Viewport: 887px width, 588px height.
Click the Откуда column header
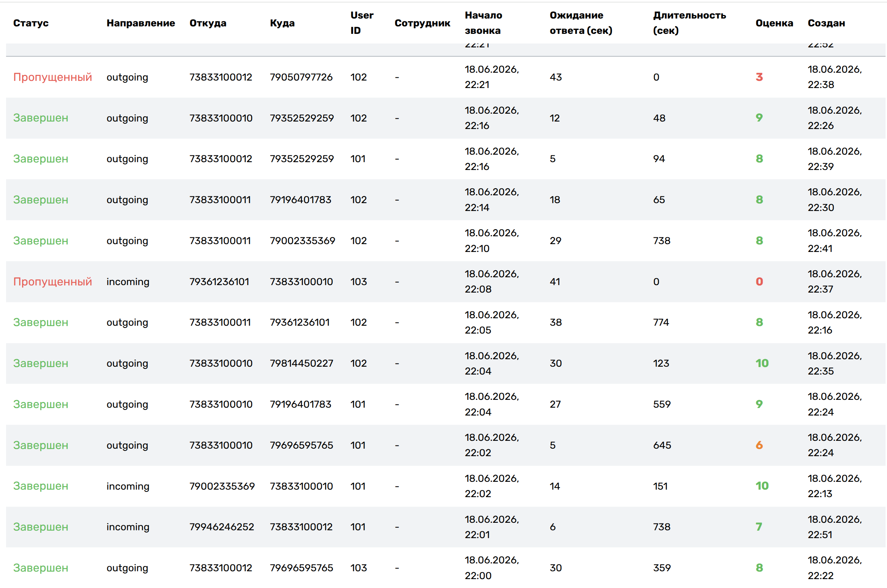tap(208, 23)
